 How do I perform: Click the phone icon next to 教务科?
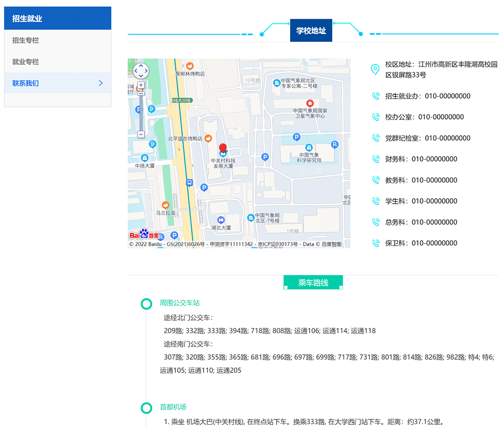[x=376, y=180]
